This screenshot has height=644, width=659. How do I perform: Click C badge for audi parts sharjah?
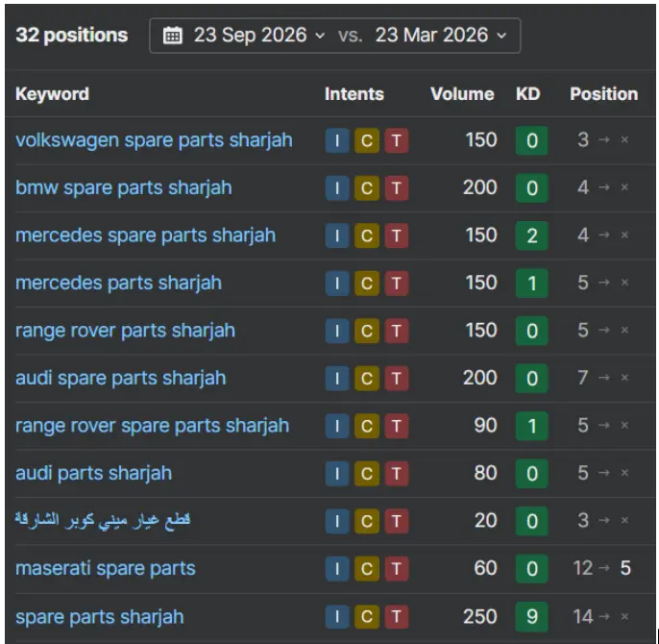tap(367, 473)
